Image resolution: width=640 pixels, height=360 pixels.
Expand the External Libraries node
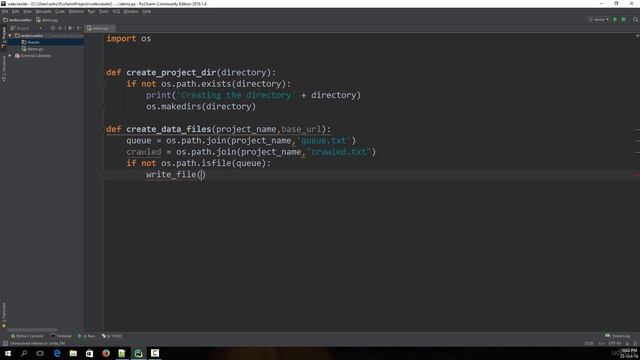[10, 56]
